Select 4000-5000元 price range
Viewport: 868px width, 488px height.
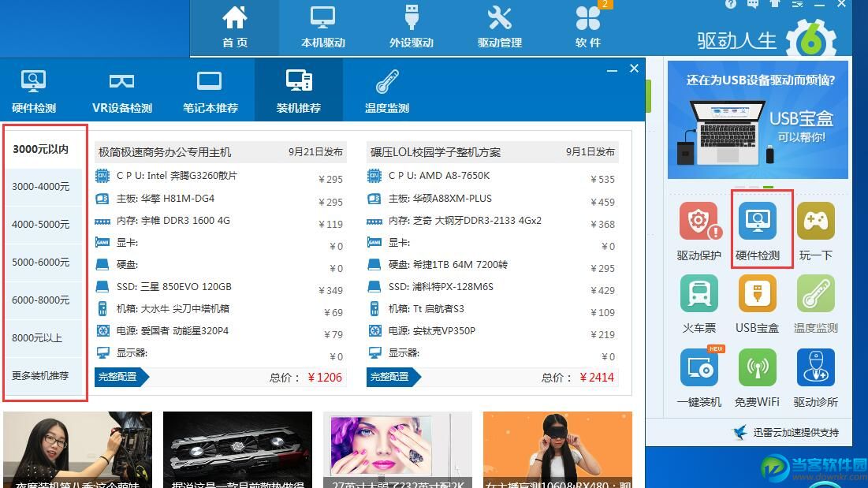coord(41,224)
